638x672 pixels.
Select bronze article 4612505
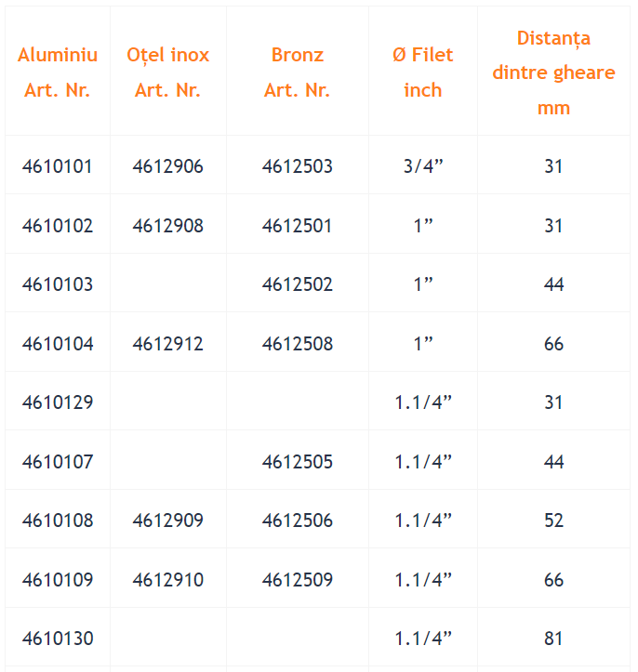point(297,462)
